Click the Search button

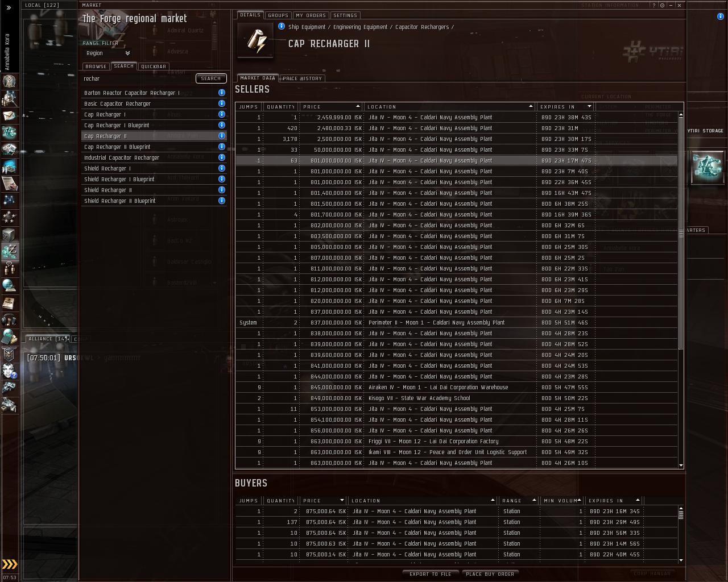coord(211,78)
